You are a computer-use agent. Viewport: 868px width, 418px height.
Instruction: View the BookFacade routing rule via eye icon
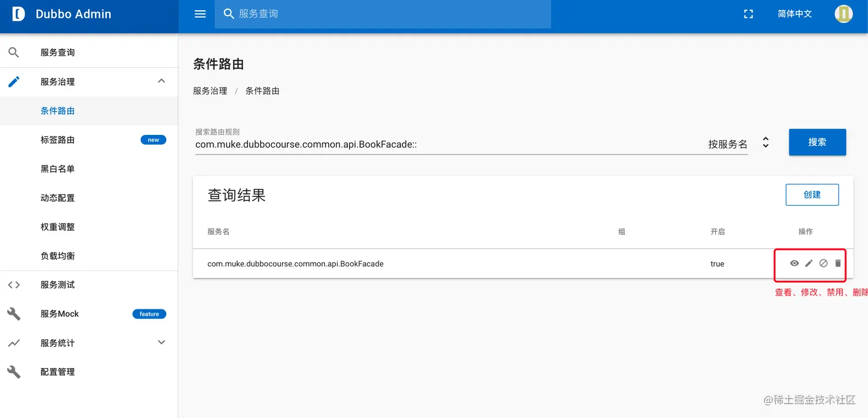795,263
